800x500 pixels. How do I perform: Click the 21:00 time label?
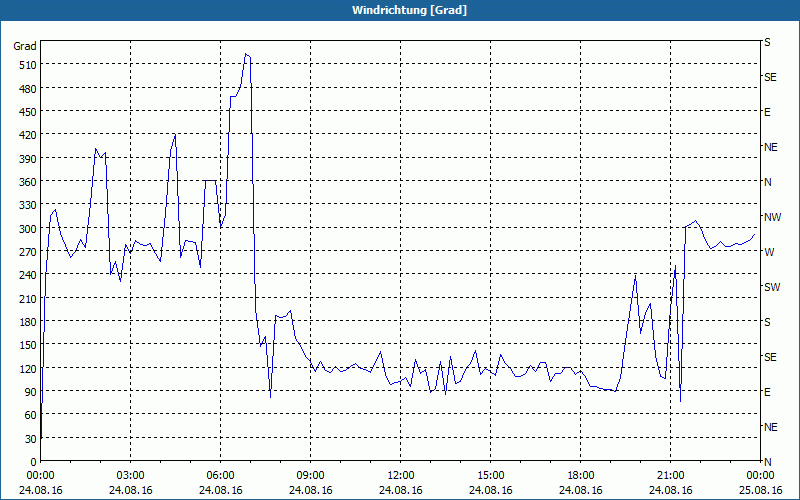670,476
